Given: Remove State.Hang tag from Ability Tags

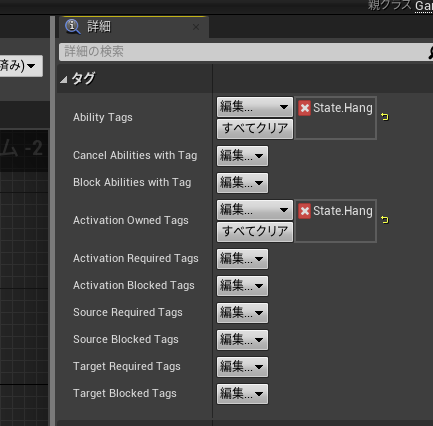Looking at the screenshot, I should (304, 108).
